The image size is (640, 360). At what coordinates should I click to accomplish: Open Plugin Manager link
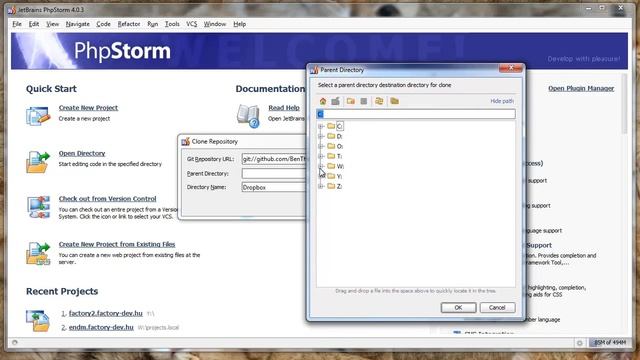click(581, 88)
